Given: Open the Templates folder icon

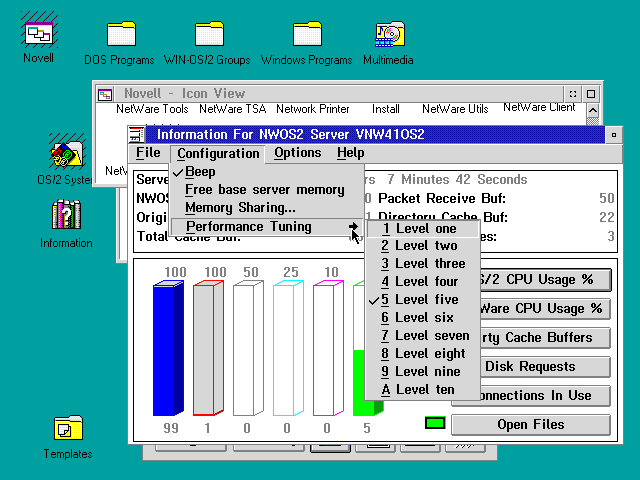Looking at the screenshot, I should click(68, 428).
